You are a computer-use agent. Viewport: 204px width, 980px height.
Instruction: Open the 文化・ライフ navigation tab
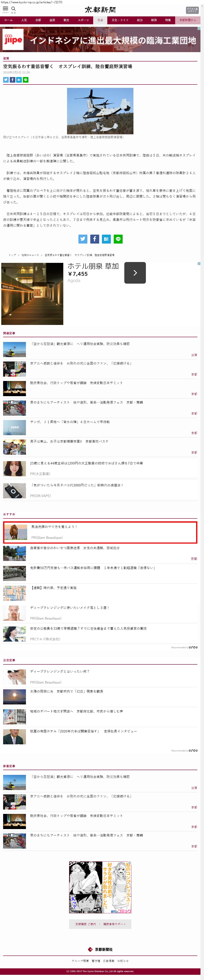coord(120,20)
